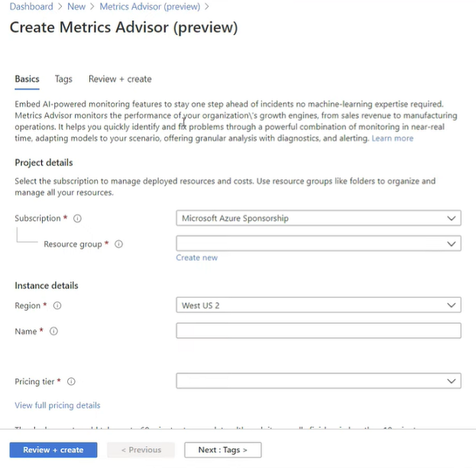Expand the Region dropdown showing West US 2

(x=319, y=305)
